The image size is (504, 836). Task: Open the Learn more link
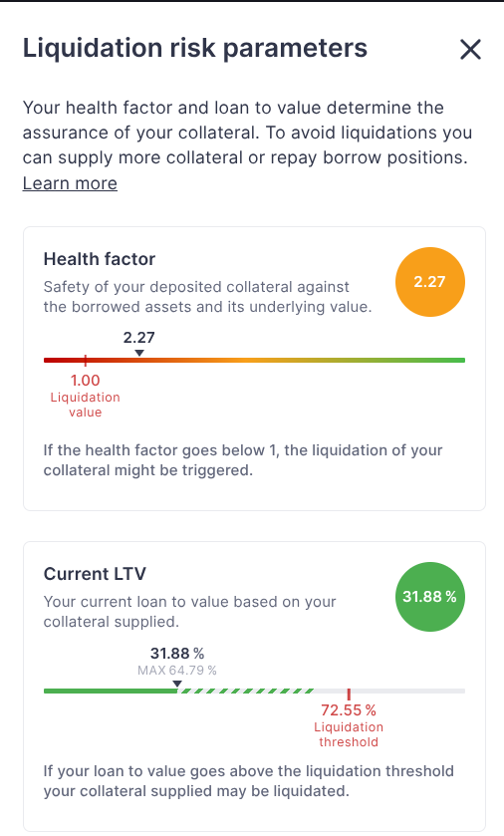tap(70, 183)
